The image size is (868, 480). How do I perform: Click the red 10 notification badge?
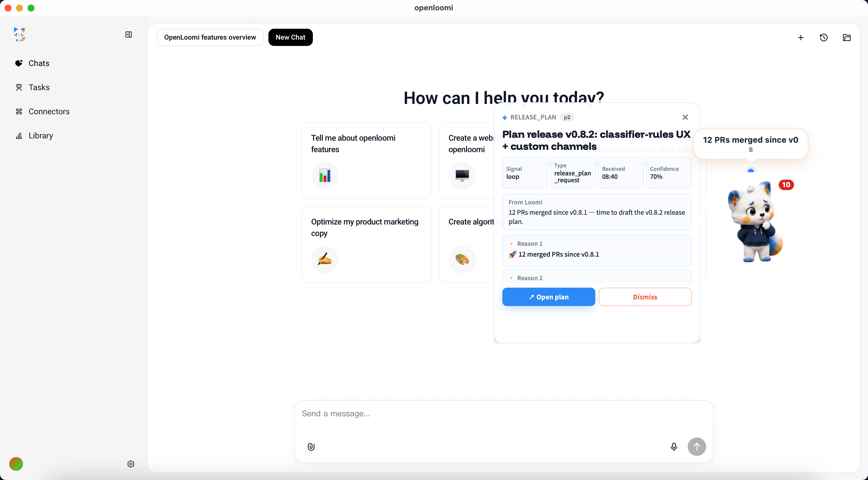coord(786,185)
